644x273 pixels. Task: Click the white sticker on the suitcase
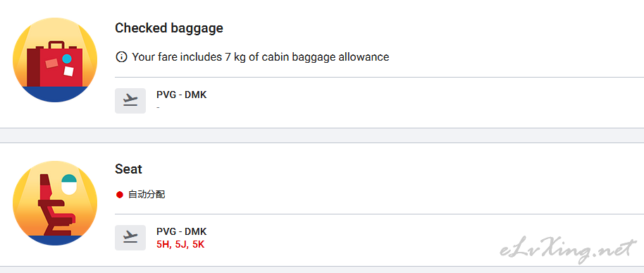[68, 71]
